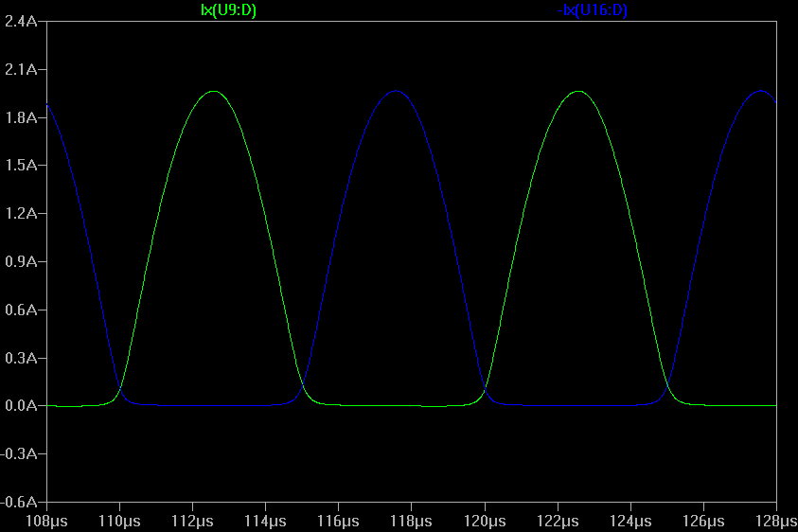798x532 pixels.
Task: Click the 124µs time axis label
Action: 630,522
